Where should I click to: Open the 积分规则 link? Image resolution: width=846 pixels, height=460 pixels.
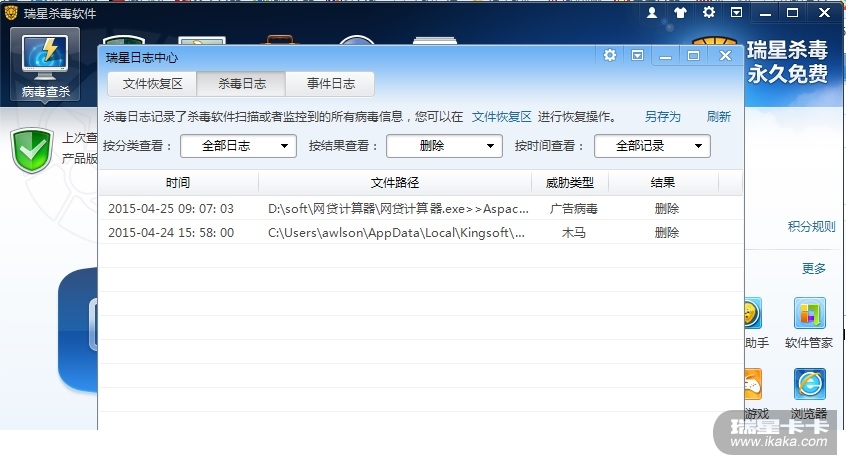(811, 226)
